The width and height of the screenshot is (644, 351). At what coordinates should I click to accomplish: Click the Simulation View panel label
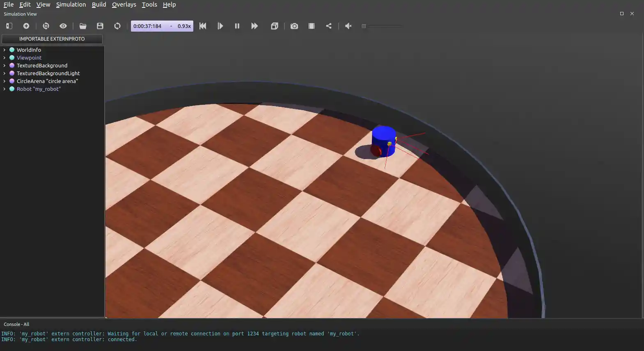pyautogui.click(x=20, y=14)
